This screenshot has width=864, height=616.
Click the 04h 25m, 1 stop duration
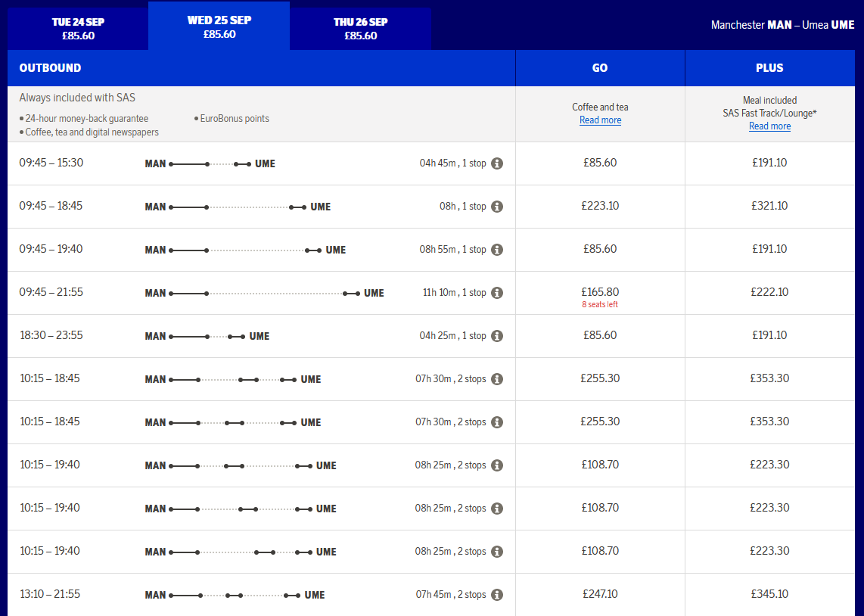[453, 335]
